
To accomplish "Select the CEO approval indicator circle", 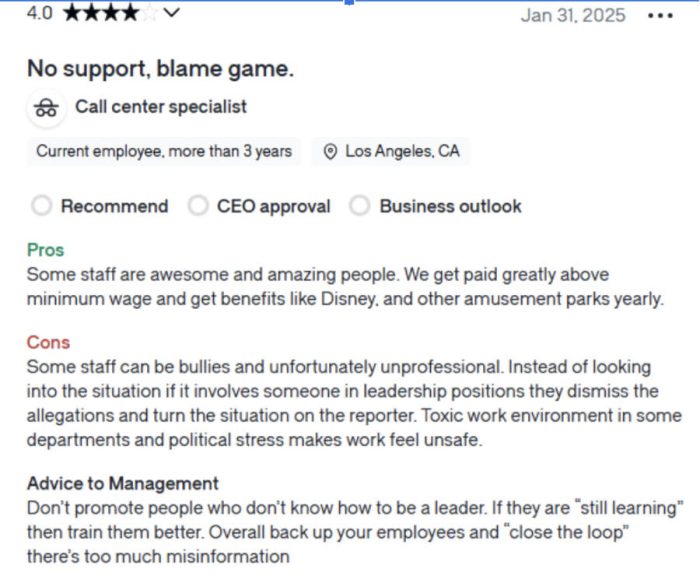I will pos(198,206).
